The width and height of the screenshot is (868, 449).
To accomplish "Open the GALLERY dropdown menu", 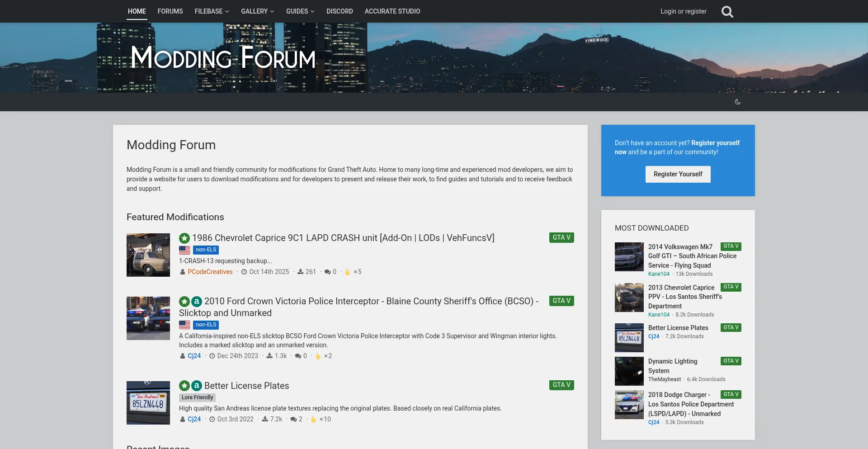I will [257, 11].
